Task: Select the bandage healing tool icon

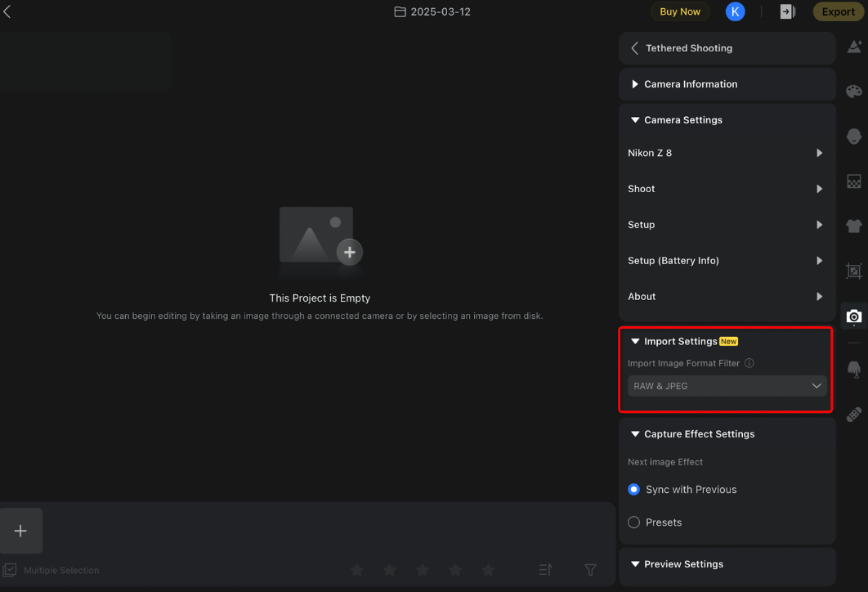Action: pyautogui.click(x=853, y=415)
